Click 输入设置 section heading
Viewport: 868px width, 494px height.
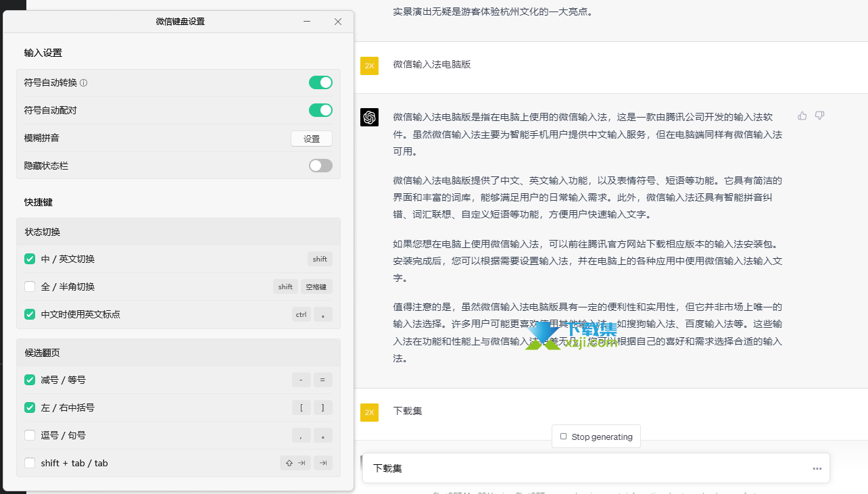click(x=43, y=53)
